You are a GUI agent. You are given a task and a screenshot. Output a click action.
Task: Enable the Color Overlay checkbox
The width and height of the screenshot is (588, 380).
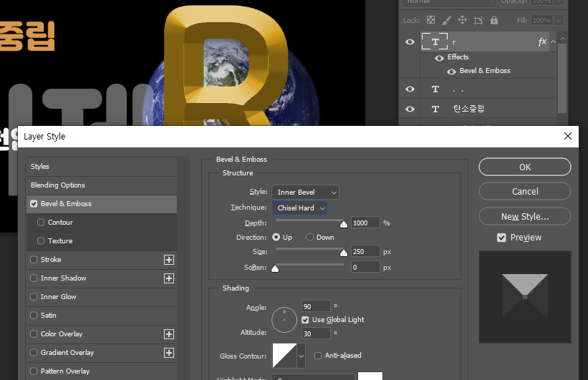click(34, 334)
